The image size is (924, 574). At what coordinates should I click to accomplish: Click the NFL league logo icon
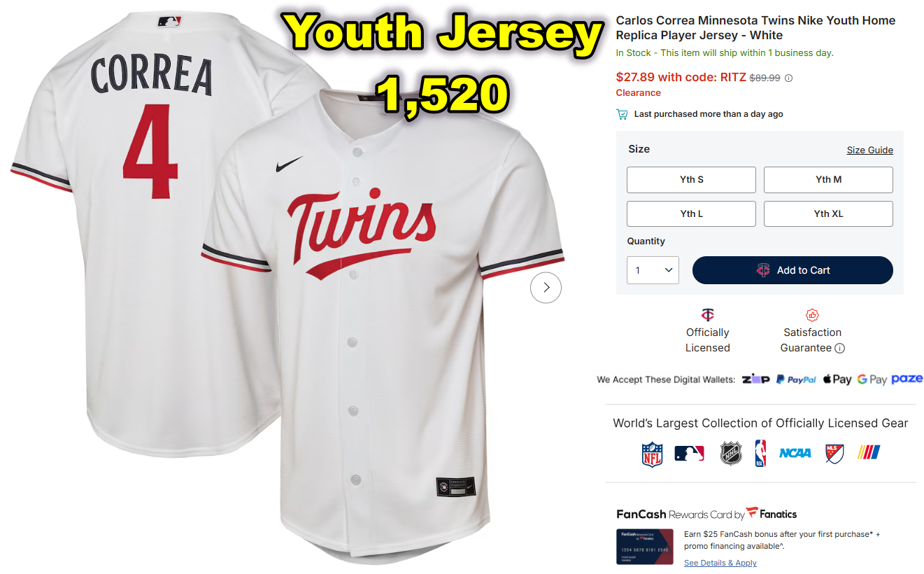click(x=652, y=454)
